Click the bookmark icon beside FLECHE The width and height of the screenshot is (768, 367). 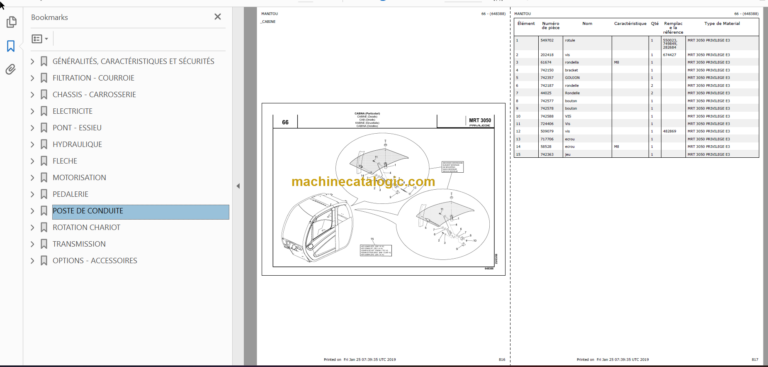pyautogui.click(x=44, y=161)
